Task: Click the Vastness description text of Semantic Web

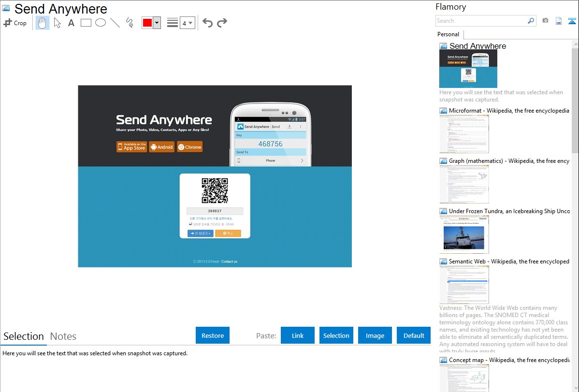Action: (x=504, y=330)
